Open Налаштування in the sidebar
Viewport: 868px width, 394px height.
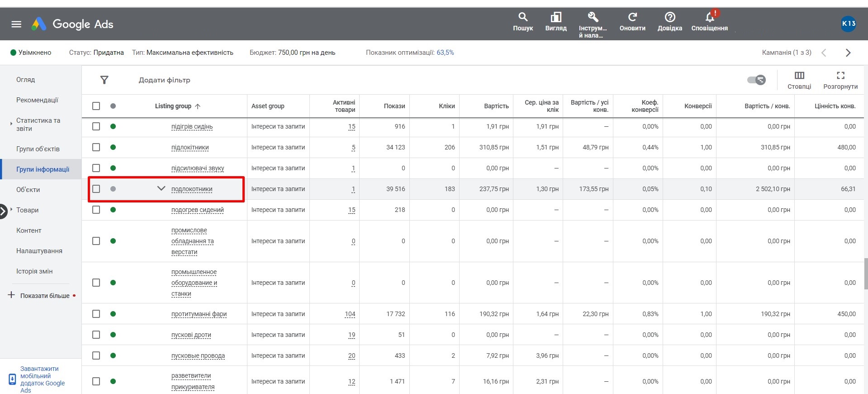(39, 251)
